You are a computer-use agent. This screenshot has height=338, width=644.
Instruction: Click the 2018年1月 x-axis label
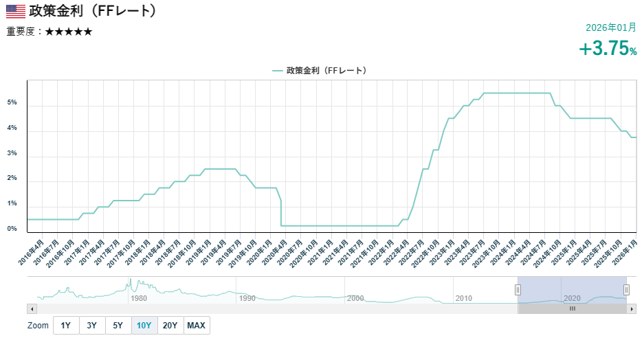[x=137, y=251]
